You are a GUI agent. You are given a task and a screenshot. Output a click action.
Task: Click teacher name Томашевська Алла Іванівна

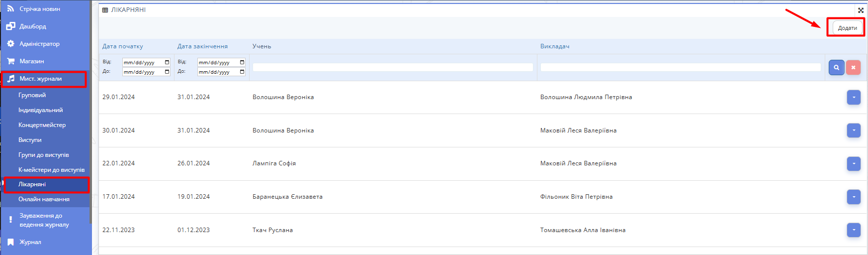point(583,230)
